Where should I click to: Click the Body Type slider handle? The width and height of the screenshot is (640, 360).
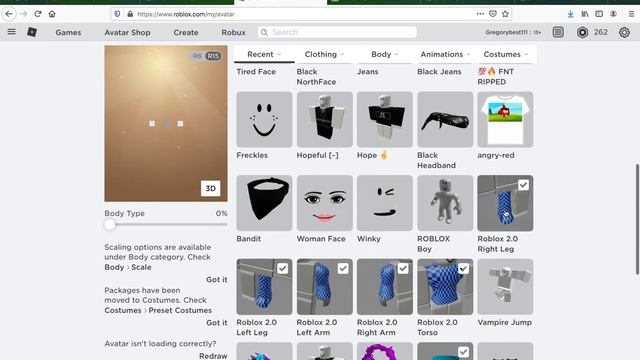[110, 224]
